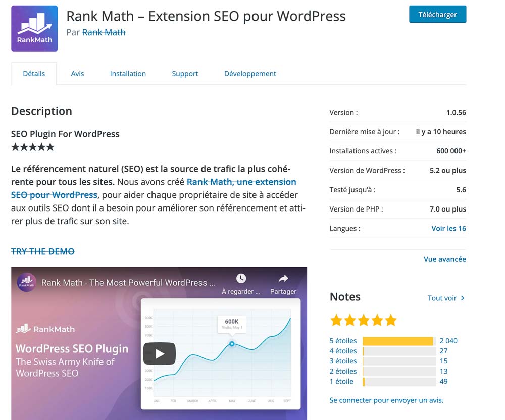The height and width of the screenshot is (420, 505).
Task: Click the plugin title Rank Math – Extension SEO
Action: [206, 17]
